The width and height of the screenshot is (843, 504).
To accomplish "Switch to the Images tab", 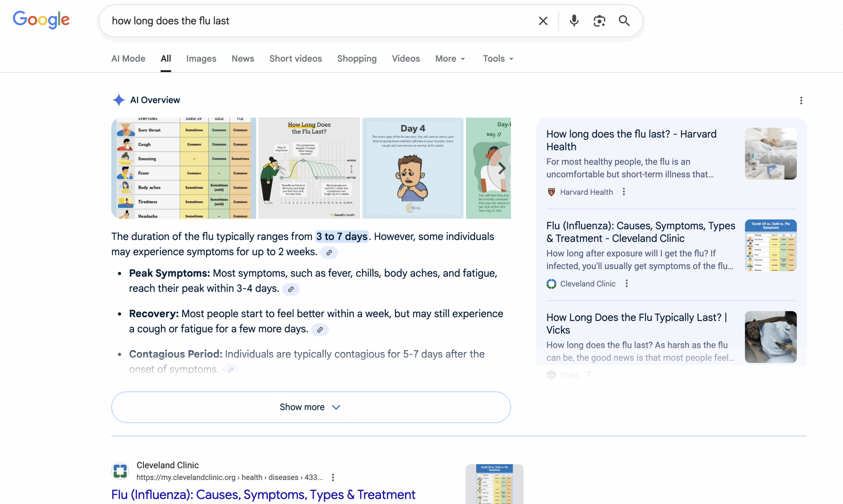I will (x=201, y=58).
